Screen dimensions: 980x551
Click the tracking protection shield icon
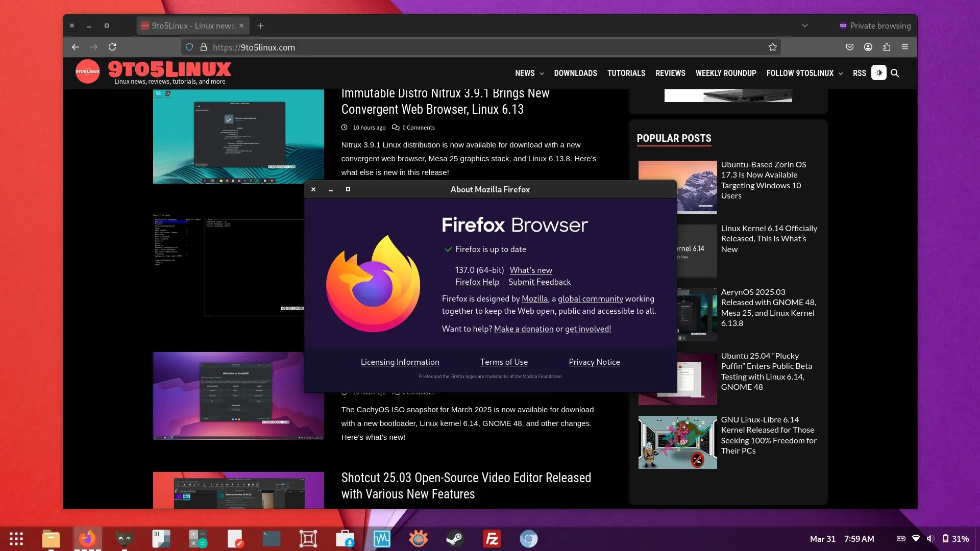(x=189, y=47)
